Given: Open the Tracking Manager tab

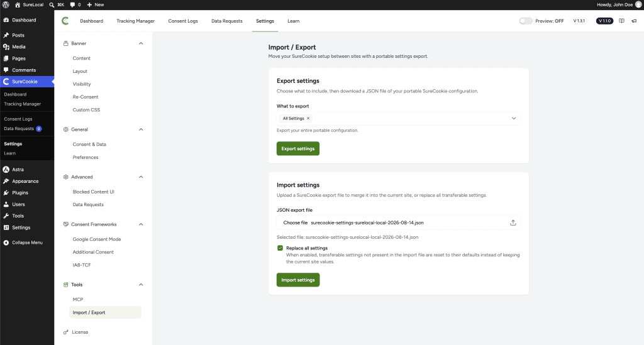Looking at the screenshot, I should point(136,21).
